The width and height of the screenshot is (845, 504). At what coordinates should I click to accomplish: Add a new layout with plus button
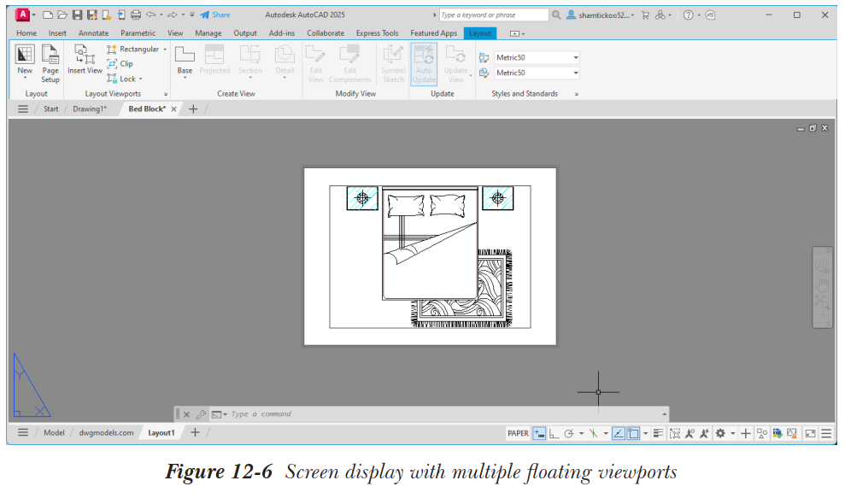[195, 433]
